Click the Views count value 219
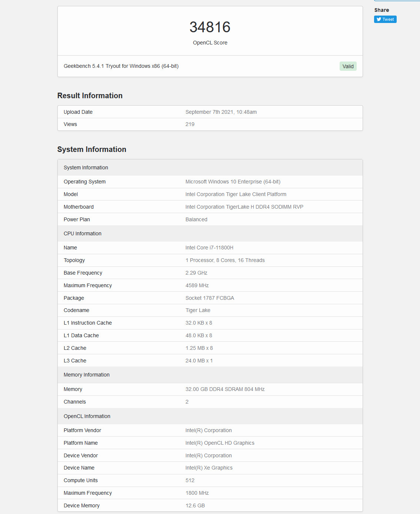 point(190,124)
